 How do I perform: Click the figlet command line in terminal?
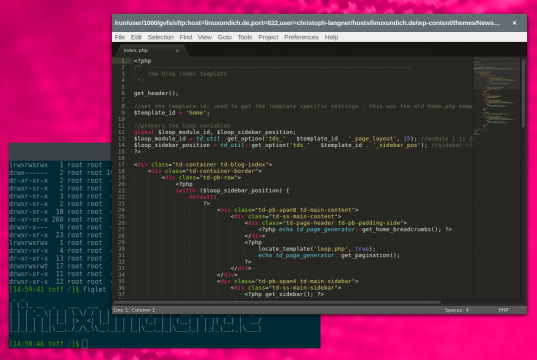point(61,289)
